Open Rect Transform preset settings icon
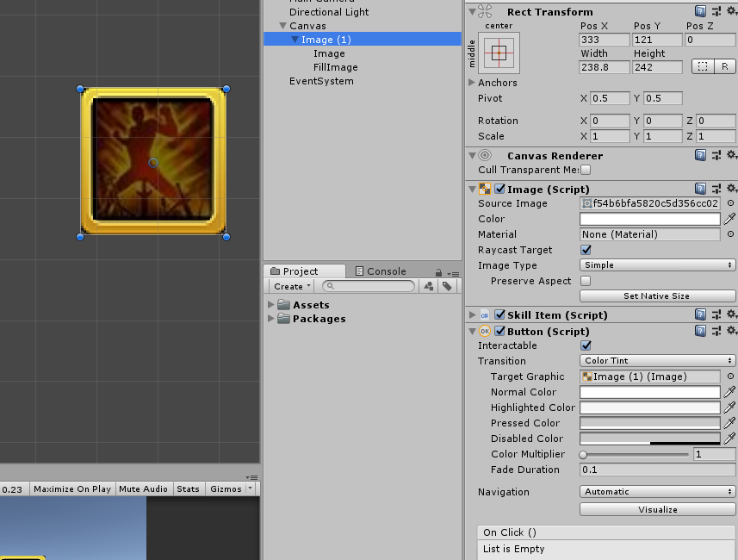Screen dimensions: 738x560 click(x=716, y=11)
